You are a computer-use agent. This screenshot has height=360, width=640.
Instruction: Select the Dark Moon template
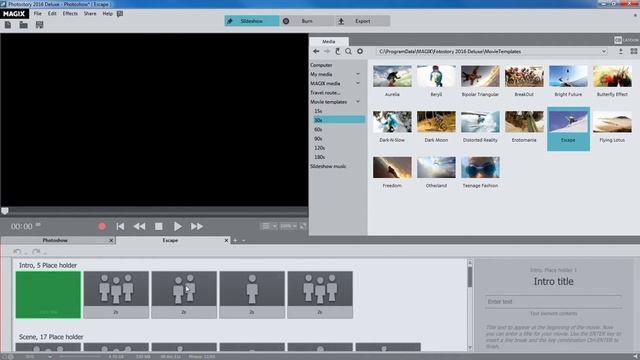pos(436,122)
